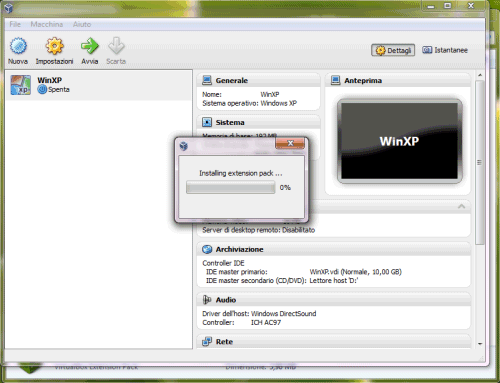The width and height of the screenshot is (500, 383).
Task: Open the Audio section header
Action: click(x=334, y=300)
